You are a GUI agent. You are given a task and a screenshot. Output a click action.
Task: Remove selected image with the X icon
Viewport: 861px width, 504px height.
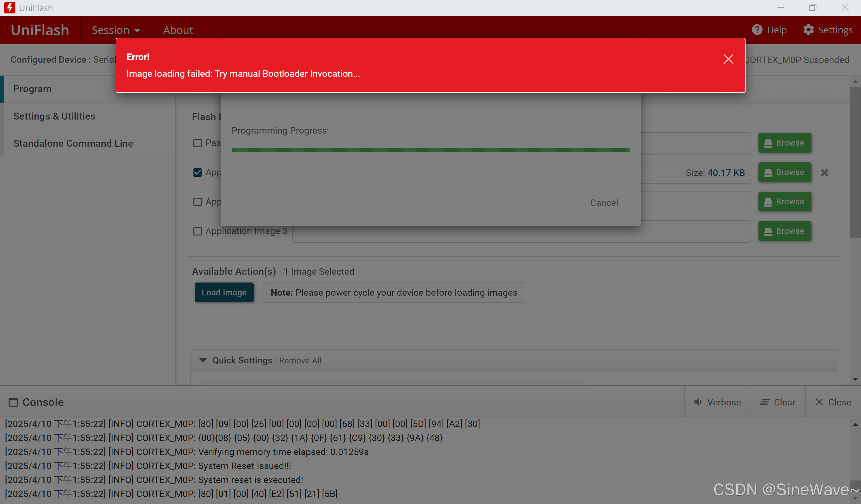pos(825,173)
